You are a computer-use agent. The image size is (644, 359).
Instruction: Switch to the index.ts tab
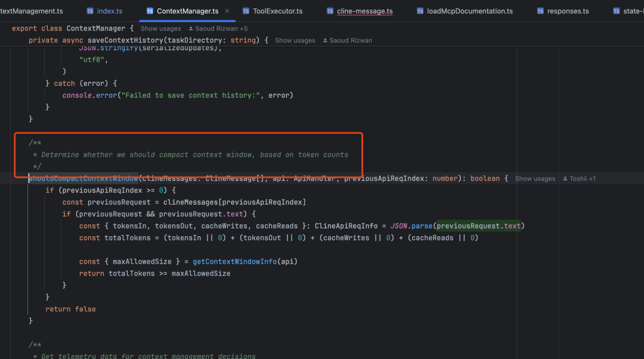(104, 11)
